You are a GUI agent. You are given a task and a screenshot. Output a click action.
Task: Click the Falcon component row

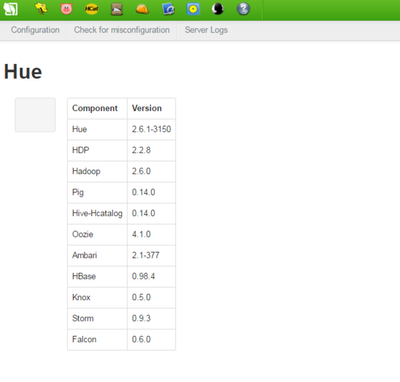pyautogui.click(x=121, y=340)
